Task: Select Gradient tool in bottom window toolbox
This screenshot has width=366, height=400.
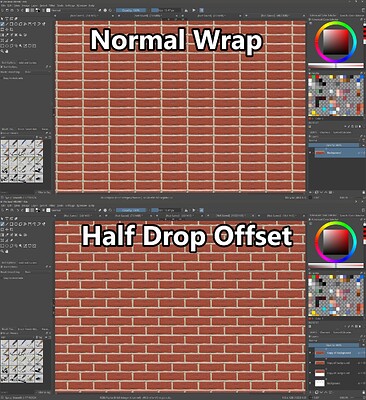Action: 2,235
